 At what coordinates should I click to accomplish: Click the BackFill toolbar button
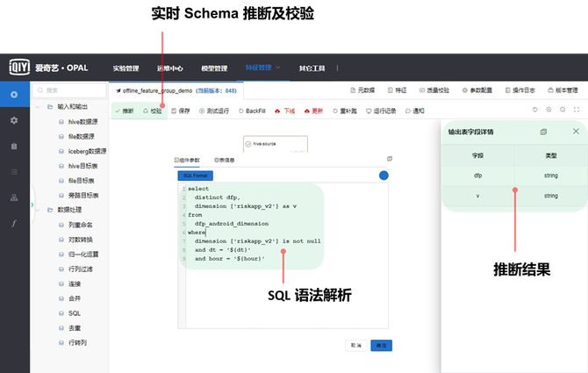coord(252,111)
